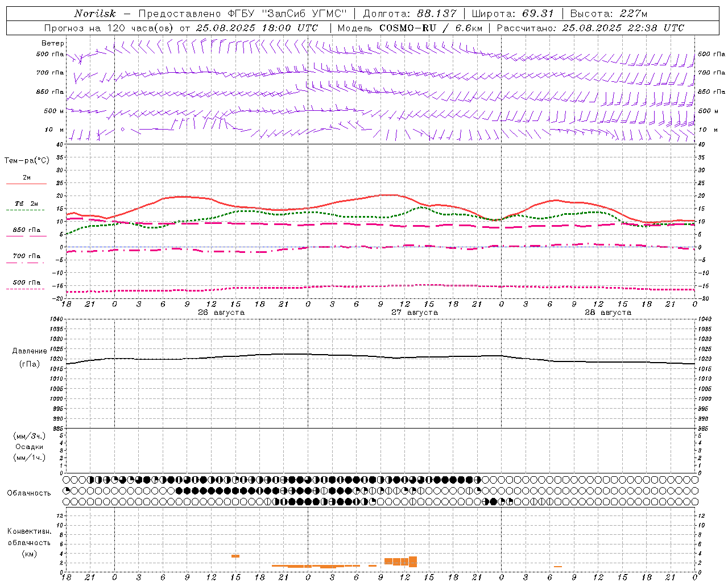Click the Тем-ра(°C) axis title
Screen dimensions: 728x582
(27, 161)
